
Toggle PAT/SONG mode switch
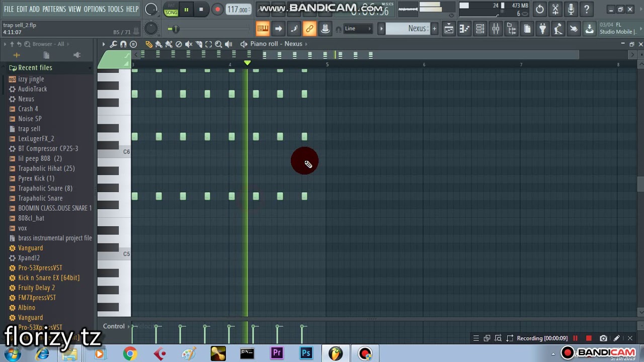point(171,10)
